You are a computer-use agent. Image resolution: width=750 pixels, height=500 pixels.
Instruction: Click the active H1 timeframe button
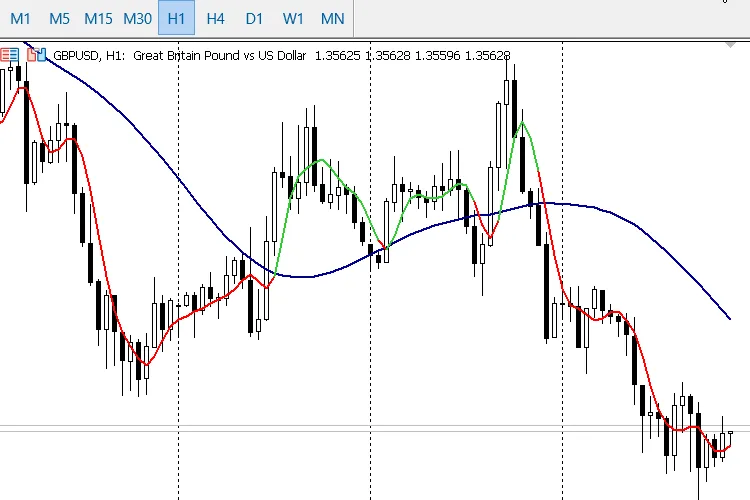[176, 19]
